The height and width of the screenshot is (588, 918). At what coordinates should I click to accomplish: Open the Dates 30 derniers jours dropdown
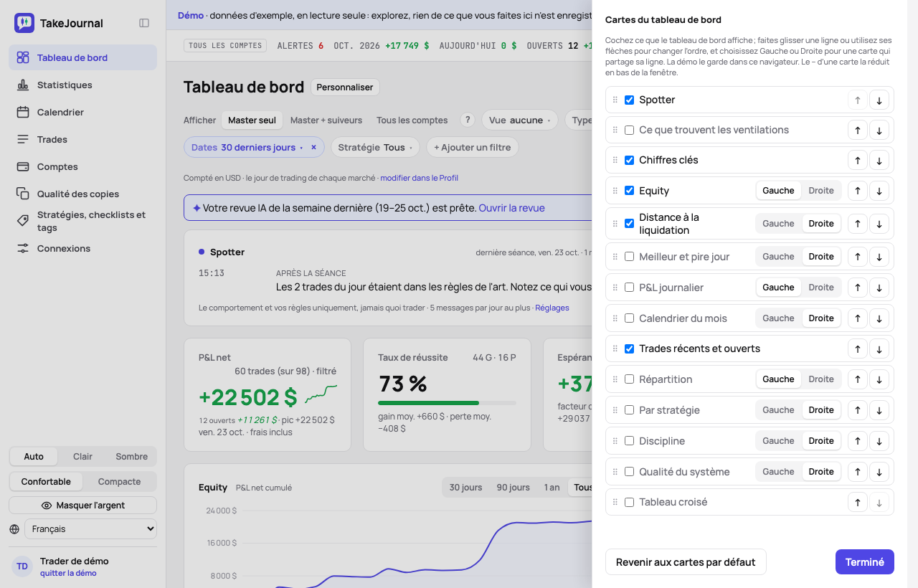pos(247,147)
